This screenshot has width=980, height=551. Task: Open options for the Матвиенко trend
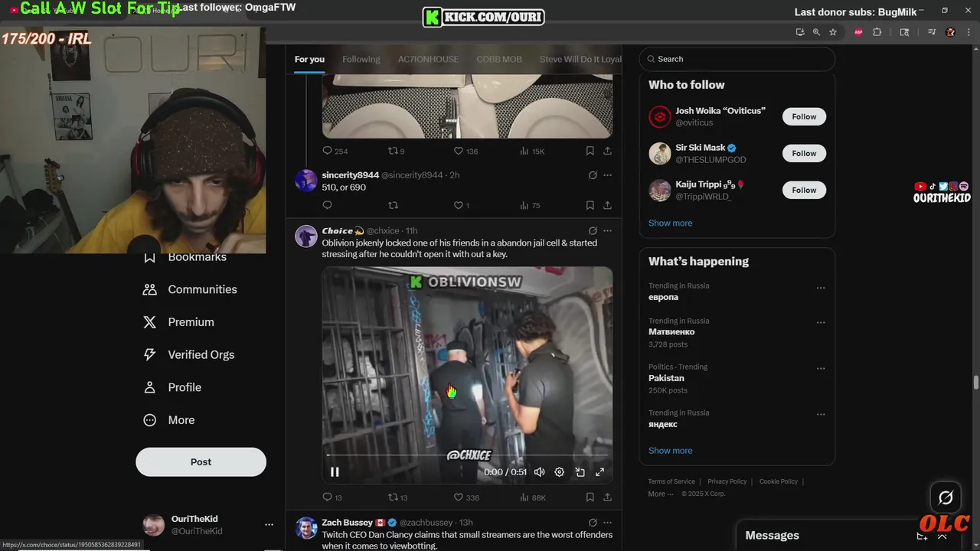[821, 323]
